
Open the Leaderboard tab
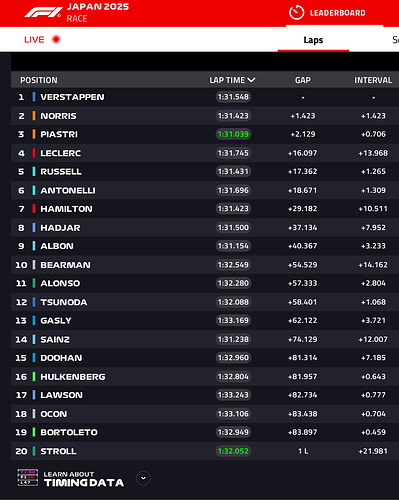tap(335, 13)
